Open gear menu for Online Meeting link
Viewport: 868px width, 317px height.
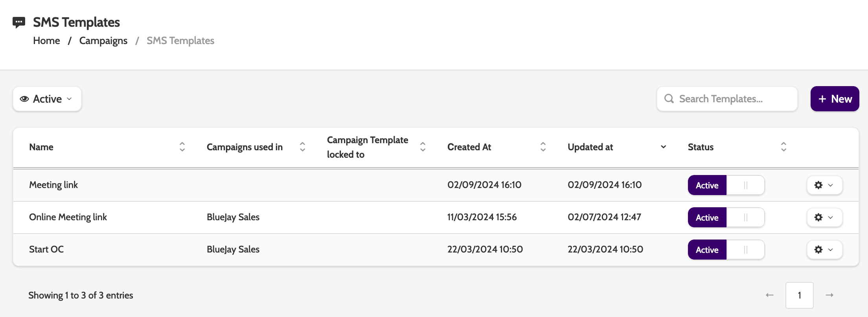tap(824, 217)
